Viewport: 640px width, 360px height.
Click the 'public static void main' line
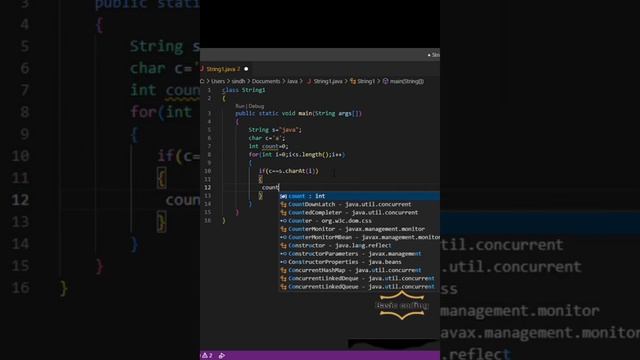[x=298, y=113]
